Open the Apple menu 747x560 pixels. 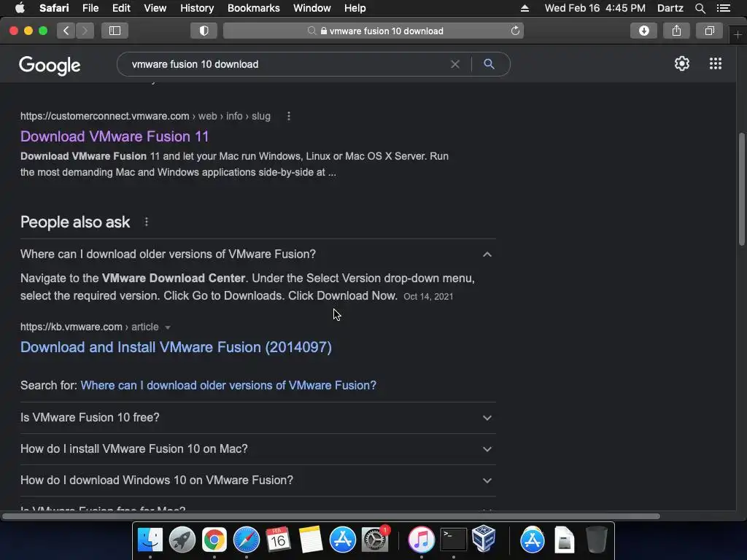(x=20, y=8)
